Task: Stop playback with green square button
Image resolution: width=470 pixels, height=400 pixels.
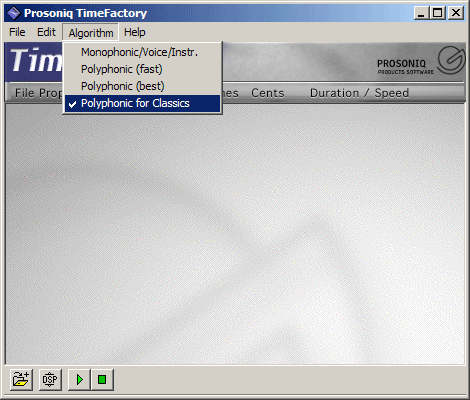Action: 102,380
